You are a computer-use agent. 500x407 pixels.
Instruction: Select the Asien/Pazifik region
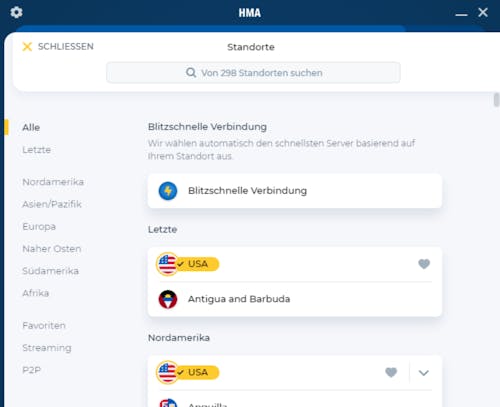(52, 204)
